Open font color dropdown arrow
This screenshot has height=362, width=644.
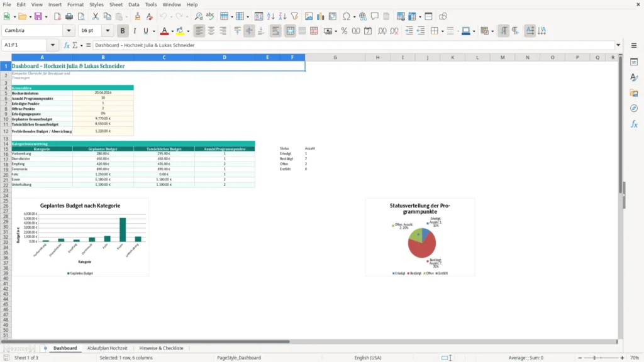172,31
